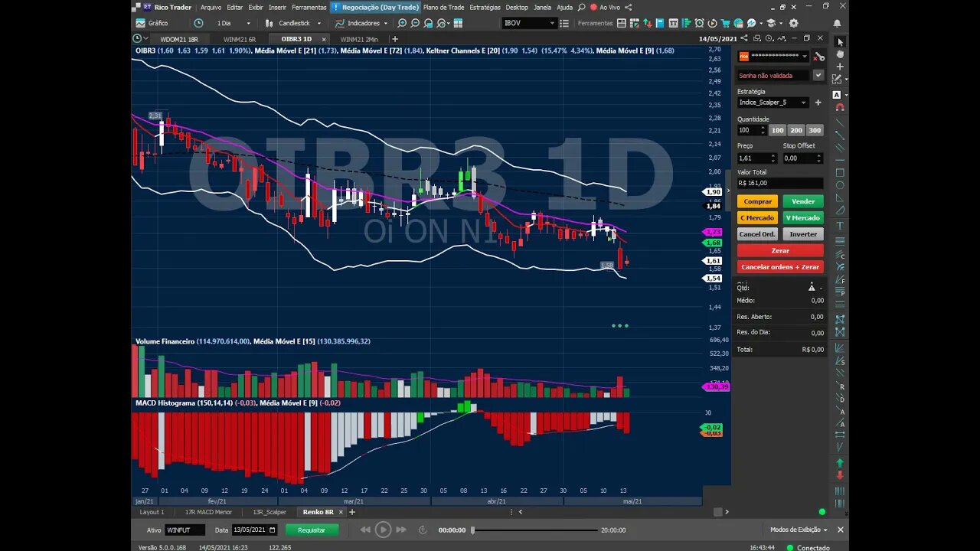Confirm password with checkmark button

point(818,75)
